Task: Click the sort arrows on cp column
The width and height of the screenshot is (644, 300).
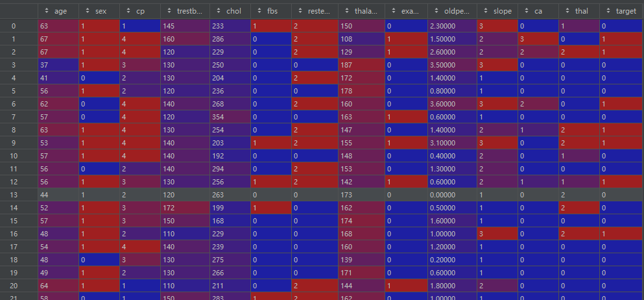Action: [x=128, y=11]
